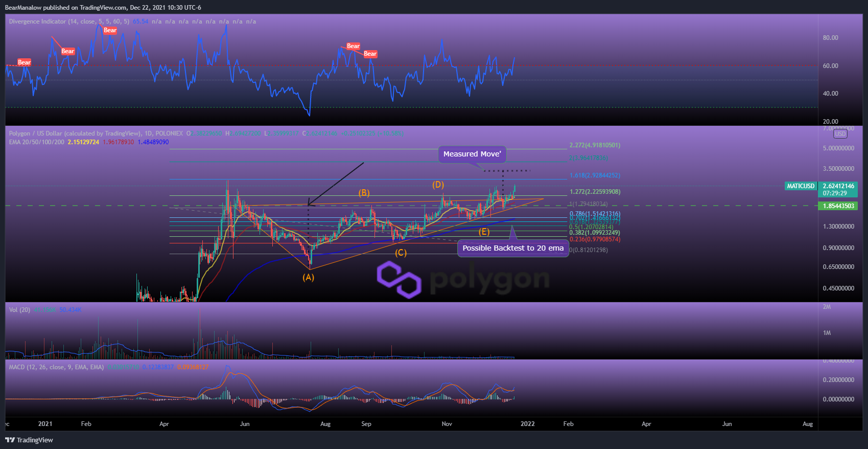Click the MACD value 0.09368127
The height and width of the screenshot is (449, 868).
193,367
